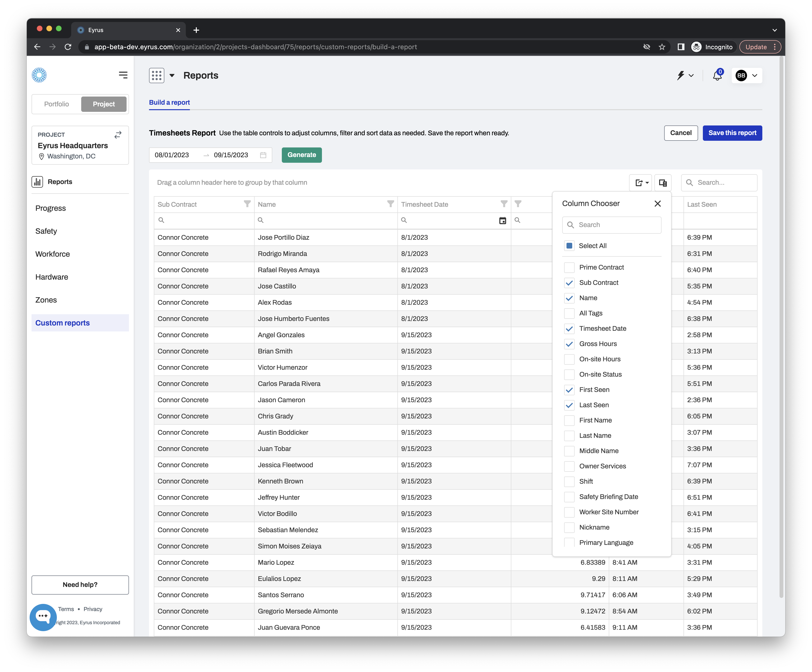Screen dimensions: 812x672
Task: Toggle the browser side panel icon
Action: tap(681, 47)
